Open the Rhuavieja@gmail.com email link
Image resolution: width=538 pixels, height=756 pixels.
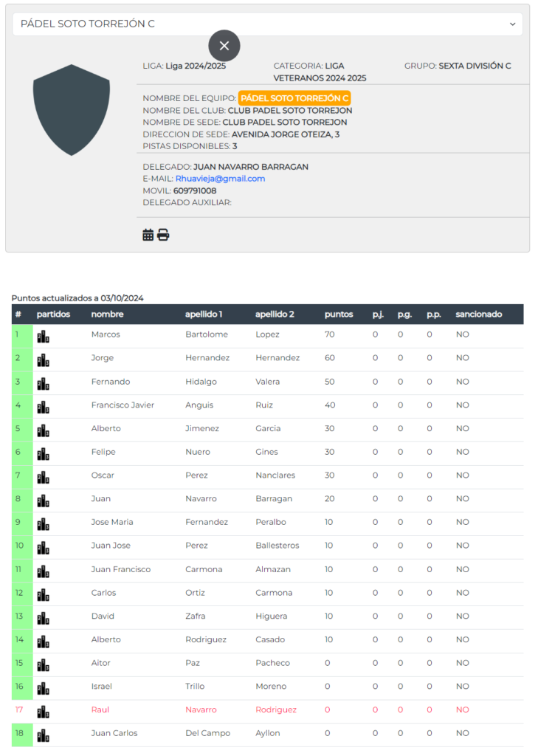tap(221, 179)
